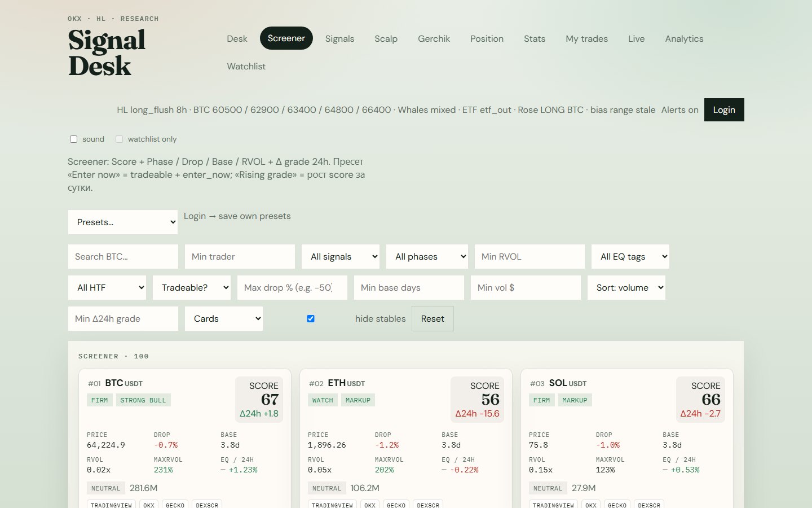Open the All signals dropdown
812x508 pixels.
[x=341, y=257]
